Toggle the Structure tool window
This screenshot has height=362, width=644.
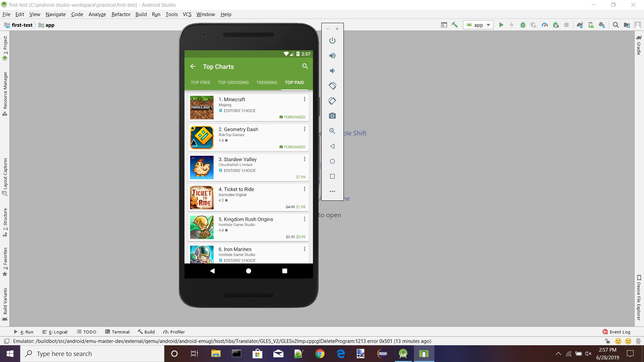(5, 222)
